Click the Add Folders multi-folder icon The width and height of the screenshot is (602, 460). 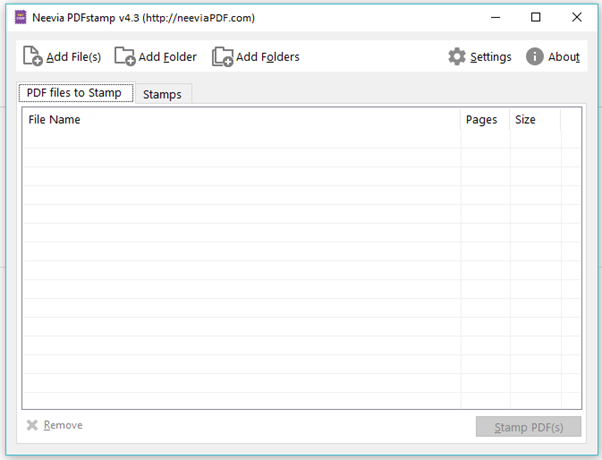point(222,56)
